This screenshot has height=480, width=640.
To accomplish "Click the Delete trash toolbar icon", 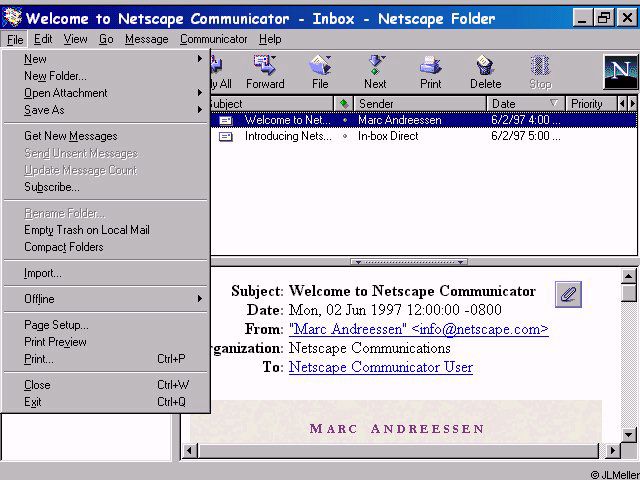I will [485, 65].
